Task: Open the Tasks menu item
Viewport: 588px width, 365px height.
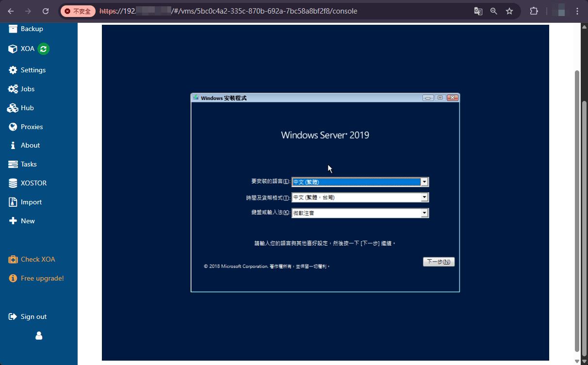Action: (29, 164)
